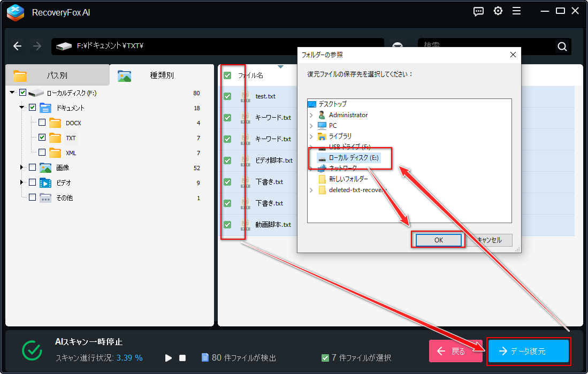The width and height of the screenshot is (588, 374).
Task: Expand the 画像 tree node
Action: (22, 167)
